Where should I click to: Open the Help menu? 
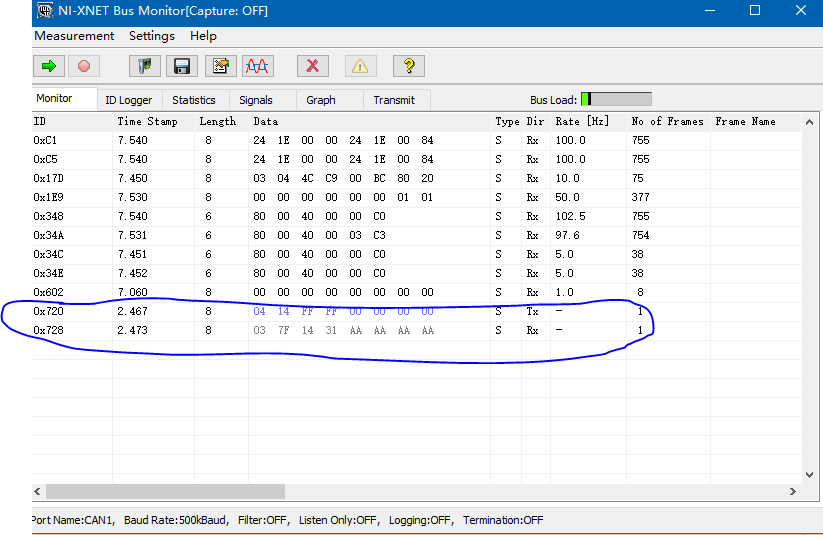pos(203,36)
